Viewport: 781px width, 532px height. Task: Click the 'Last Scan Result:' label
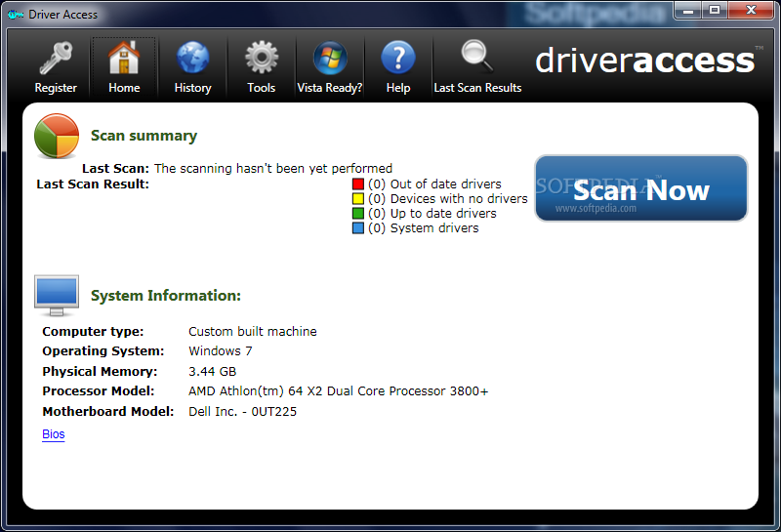[x=93, y=184]
